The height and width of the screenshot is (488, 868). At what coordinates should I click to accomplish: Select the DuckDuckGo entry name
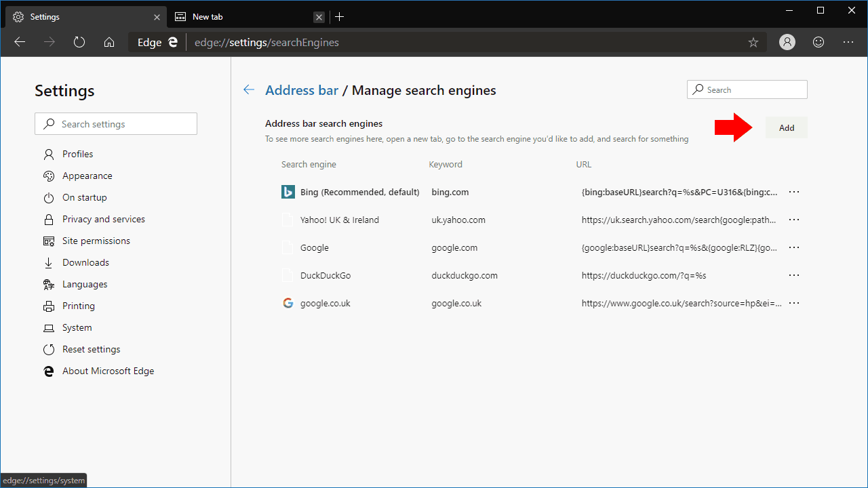[325, 275]
